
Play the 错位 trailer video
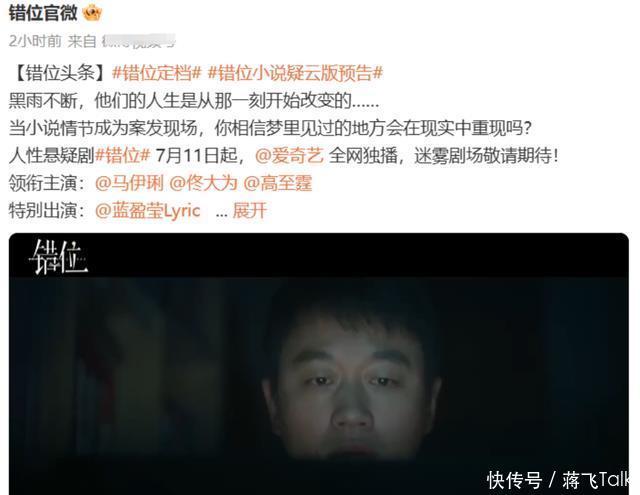(318, 364)
